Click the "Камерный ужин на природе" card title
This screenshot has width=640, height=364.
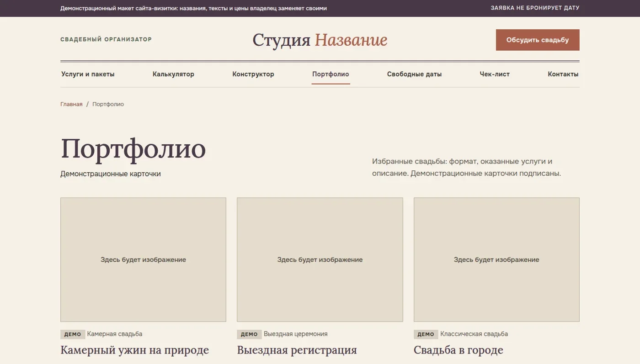pyautogui.click(x=134, y=350)
